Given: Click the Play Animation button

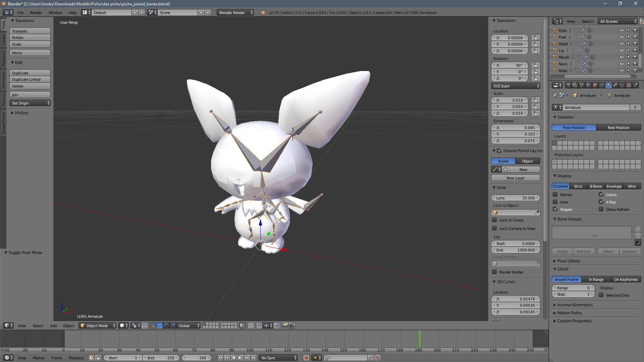Looking at the screenshot, I should pyautogui.click(x=240, y=358).
